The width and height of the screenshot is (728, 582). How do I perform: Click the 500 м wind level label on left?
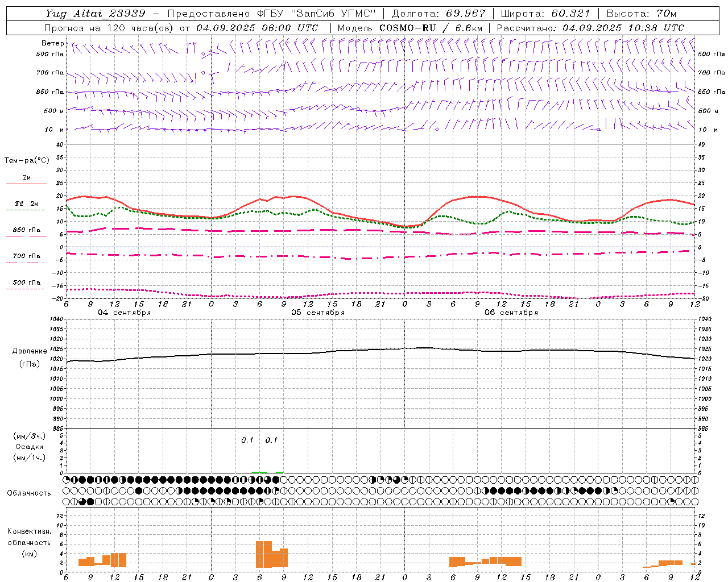(x=54, y=111)
